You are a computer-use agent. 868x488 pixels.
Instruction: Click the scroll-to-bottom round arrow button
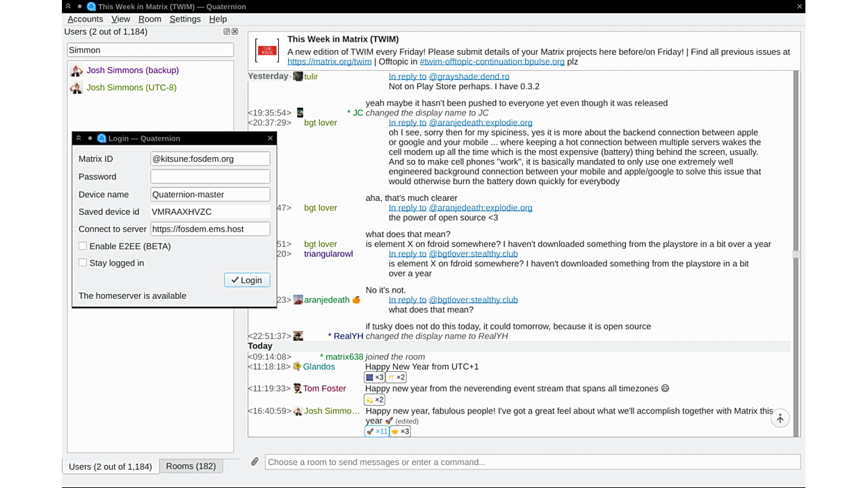point(780,418)
